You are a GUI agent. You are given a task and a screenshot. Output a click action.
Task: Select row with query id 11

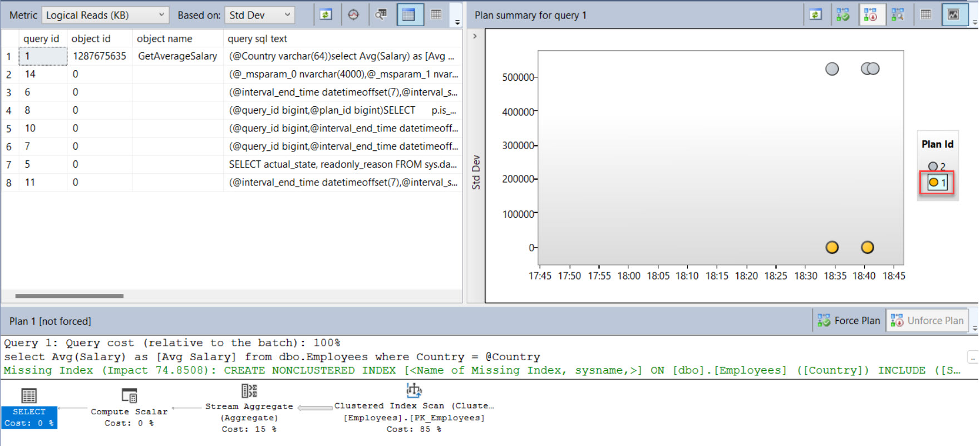(x=232, y=183)
